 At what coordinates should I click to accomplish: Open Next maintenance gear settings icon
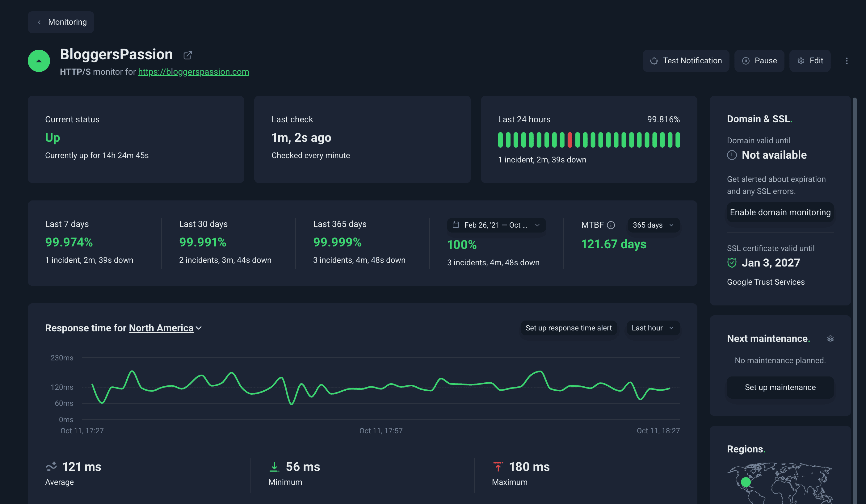(x=830, y=339)
